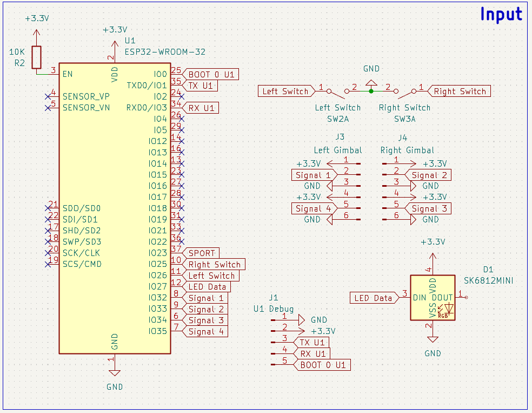Click the LED Data label feeding DIN
This screenshot has height=413, width=532.
[x=374, y=297]
